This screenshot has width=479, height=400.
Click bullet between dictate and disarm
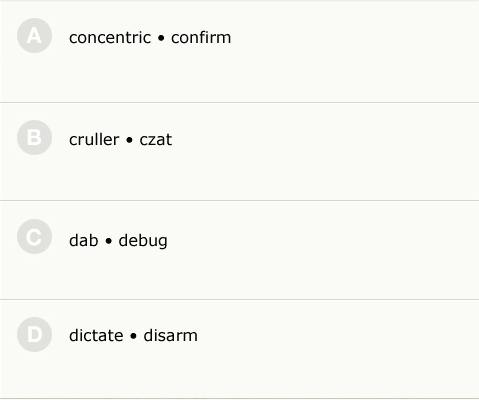pos(133,336)
